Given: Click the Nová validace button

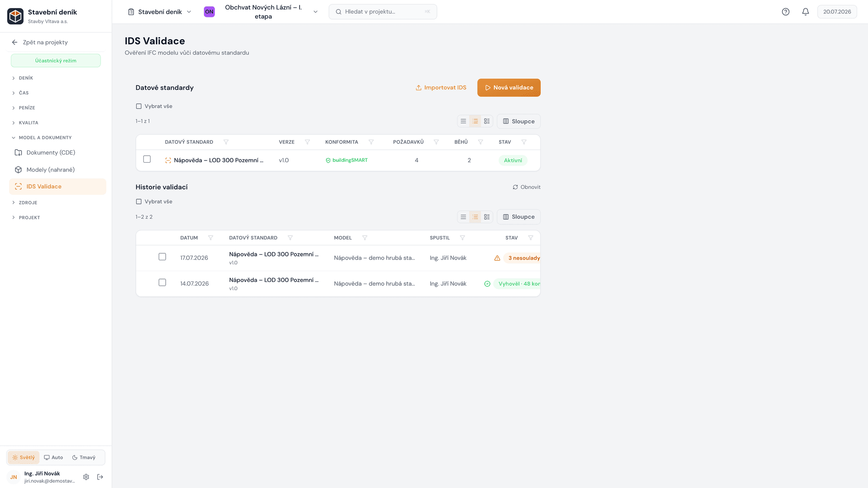Looking at the screenshot, I should (x=509, y=88).
